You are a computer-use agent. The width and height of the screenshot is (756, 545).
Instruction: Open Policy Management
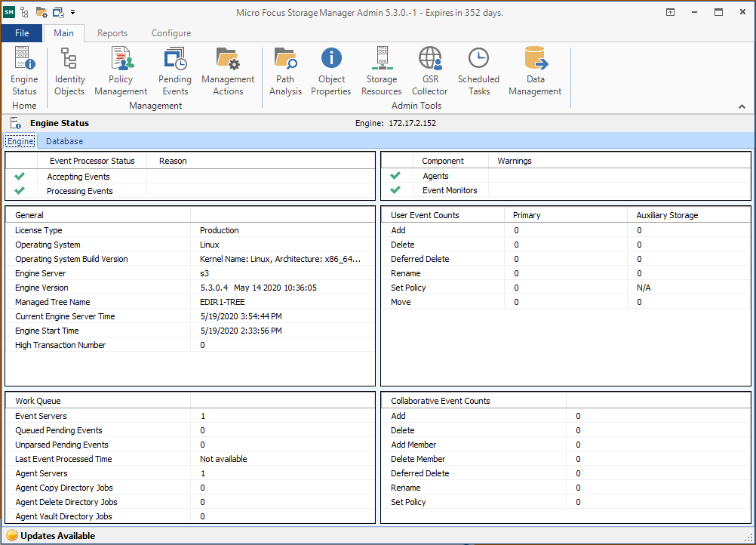tap(121, 71)
